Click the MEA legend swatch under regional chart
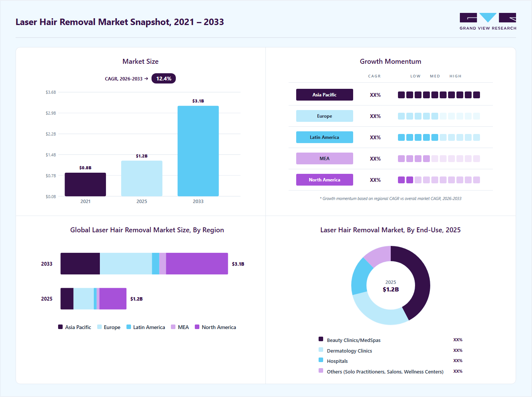Image resolution: width=532 pixels, height=397 pixels. pos(173,327)
